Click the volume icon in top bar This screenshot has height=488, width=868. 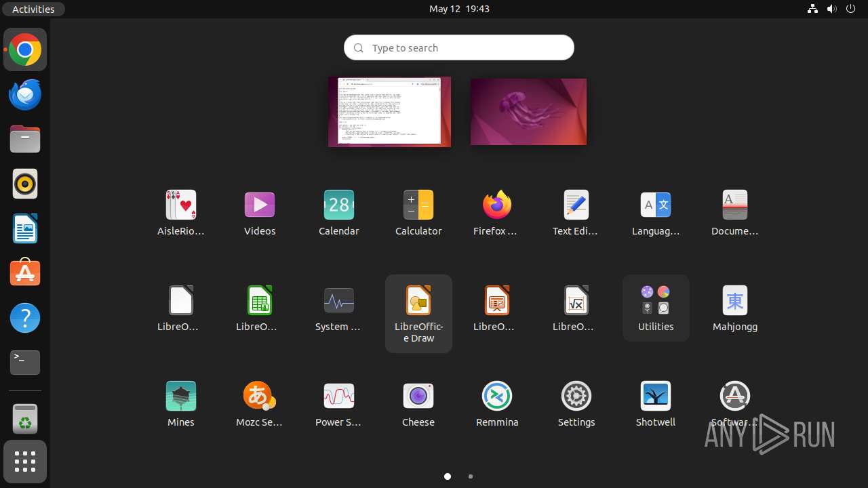[x=832, y=9]
